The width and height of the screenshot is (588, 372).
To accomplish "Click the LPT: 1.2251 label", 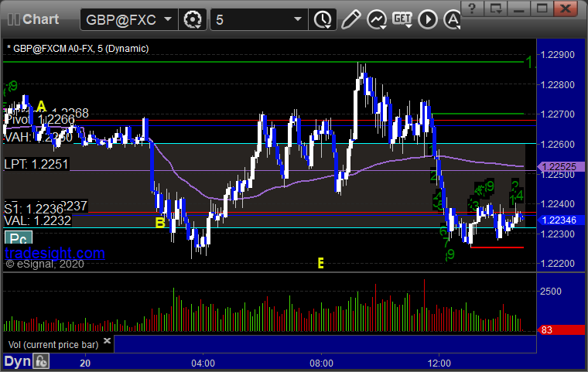I will pos(36,164).
